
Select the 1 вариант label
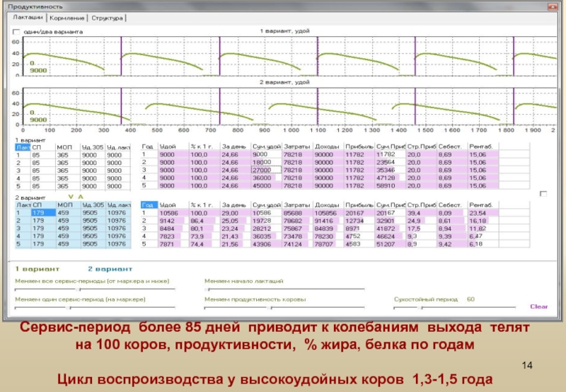click(x=37, y=269)
